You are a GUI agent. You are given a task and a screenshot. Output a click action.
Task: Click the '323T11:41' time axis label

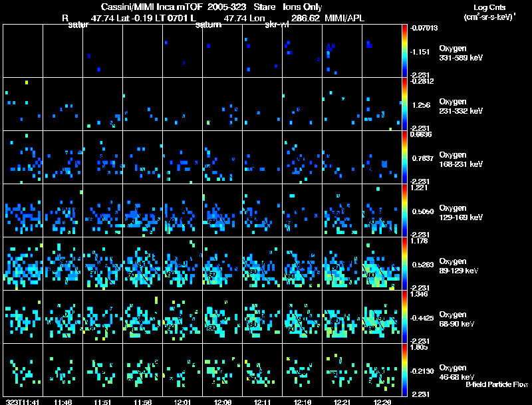click(23, 402)
